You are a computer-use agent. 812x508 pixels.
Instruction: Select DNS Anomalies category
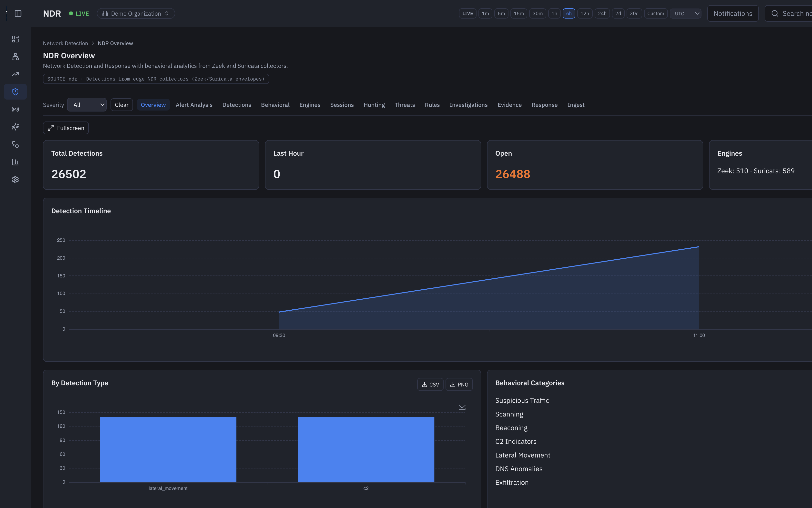coord(519,469)
